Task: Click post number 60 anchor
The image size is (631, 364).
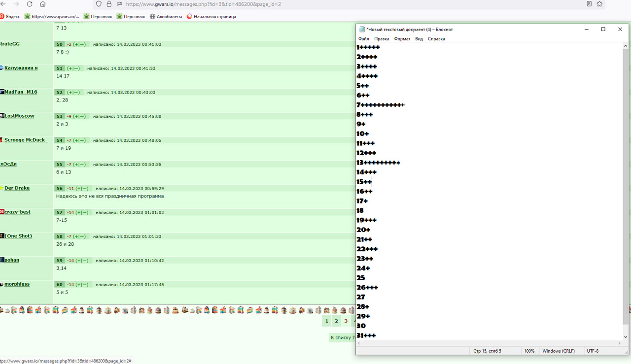Action: pos(60,285)
